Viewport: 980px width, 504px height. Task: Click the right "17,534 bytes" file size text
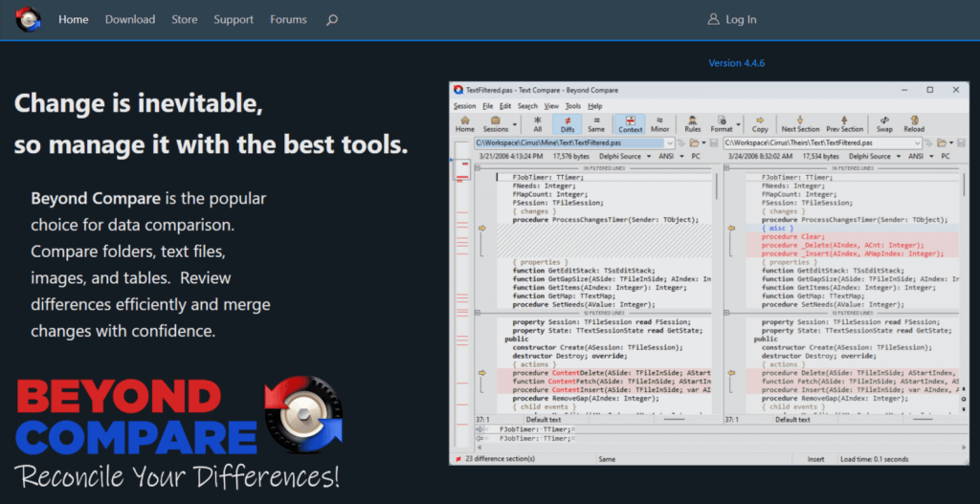coord(822,156)
